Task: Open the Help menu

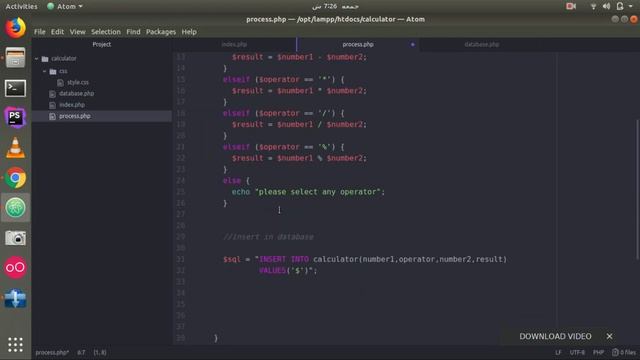Action: [x=189, y=31]
